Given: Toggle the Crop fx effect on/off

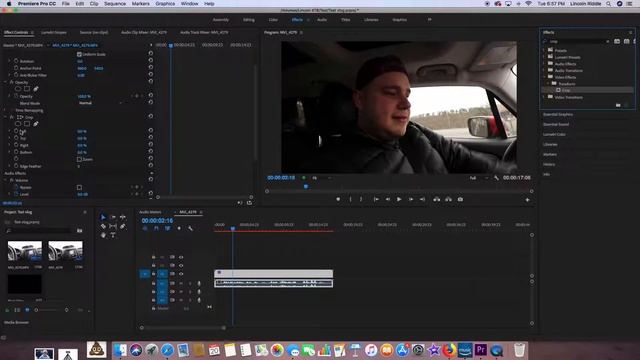Looking at the screenshot, I should (11, 117).
